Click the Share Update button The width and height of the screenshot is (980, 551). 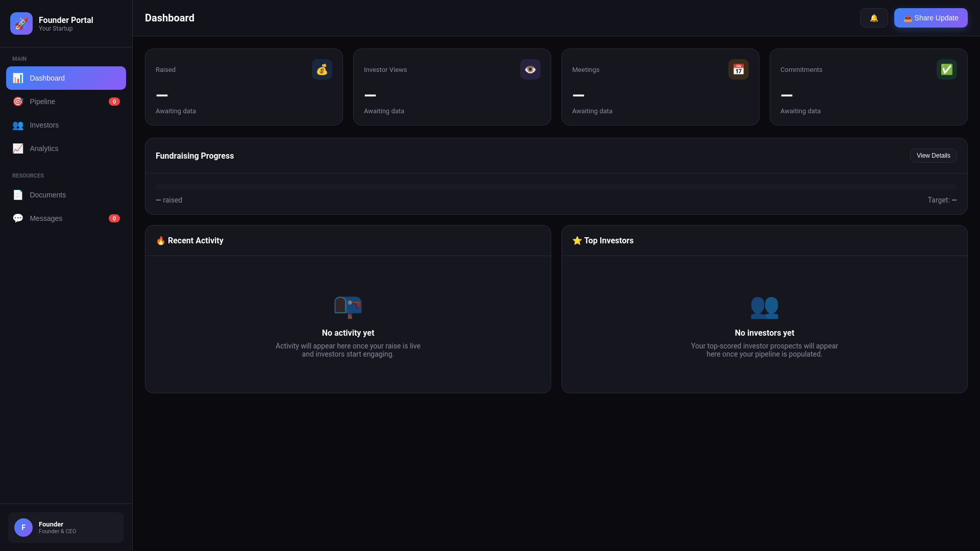[x=931, y=18]
